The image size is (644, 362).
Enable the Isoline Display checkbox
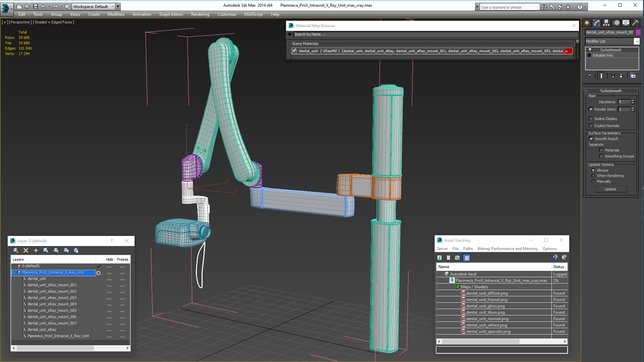(x=591, y=119)
